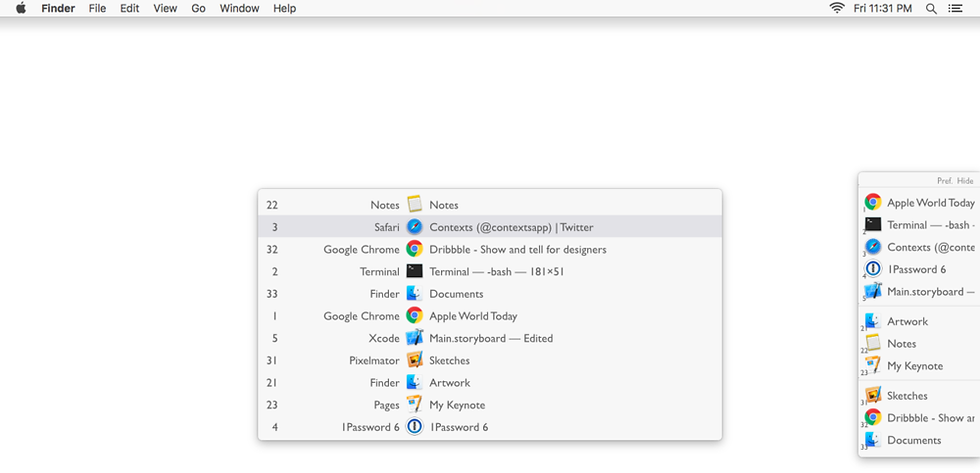Click Notes icon in sidebar

pyautogui.click(x=873, y=343)
